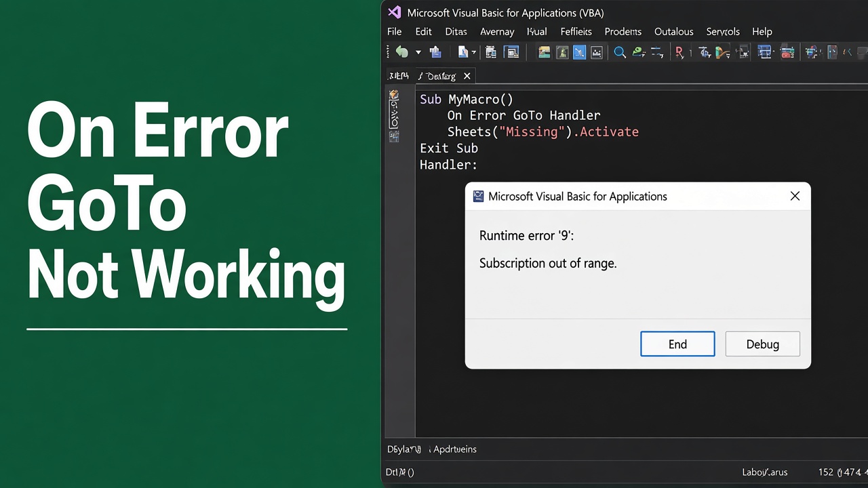Select the Apdrtueins bottom panel tab

tap(455, 449)
